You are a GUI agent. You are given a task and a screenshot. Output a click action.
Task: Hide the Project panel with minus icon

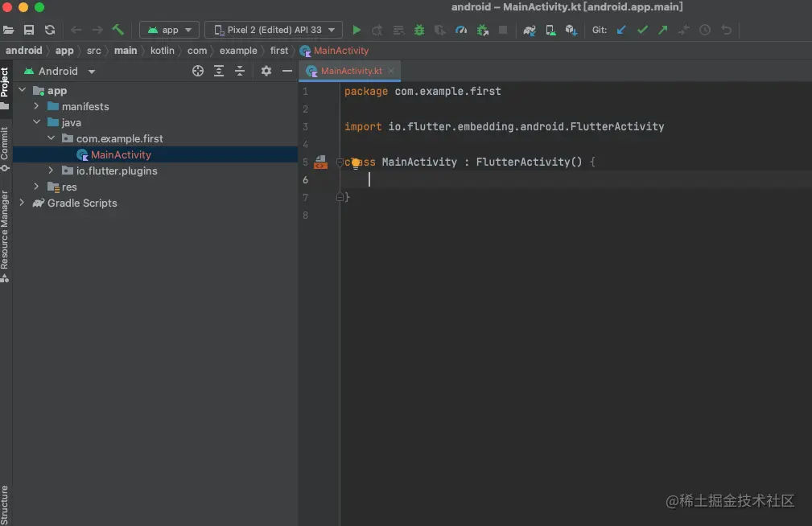point(286,71)
